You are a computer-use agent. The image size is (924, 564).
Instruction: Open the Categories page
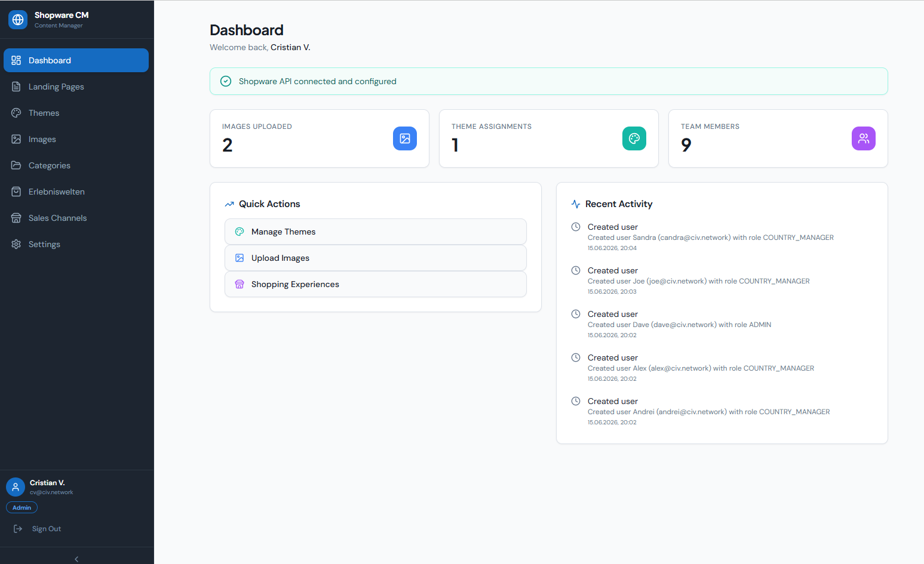[76, 165]
